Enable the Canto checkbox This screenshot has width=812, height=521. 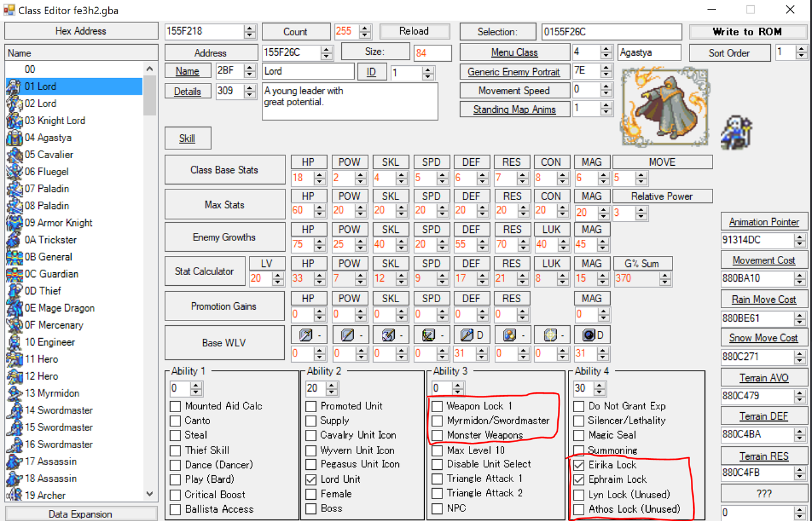click(175, 420)
